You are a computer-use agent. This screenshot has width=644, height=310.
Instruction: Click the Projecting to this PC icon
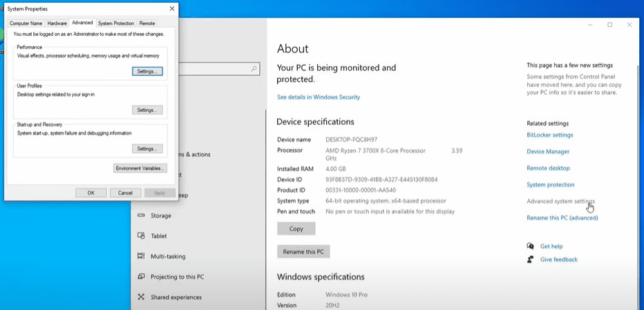[139, 277]
